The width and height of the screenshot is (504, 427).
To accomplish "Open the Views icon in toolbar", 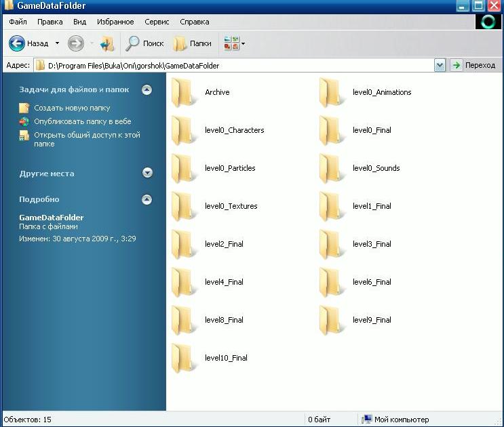I will 231,43.
